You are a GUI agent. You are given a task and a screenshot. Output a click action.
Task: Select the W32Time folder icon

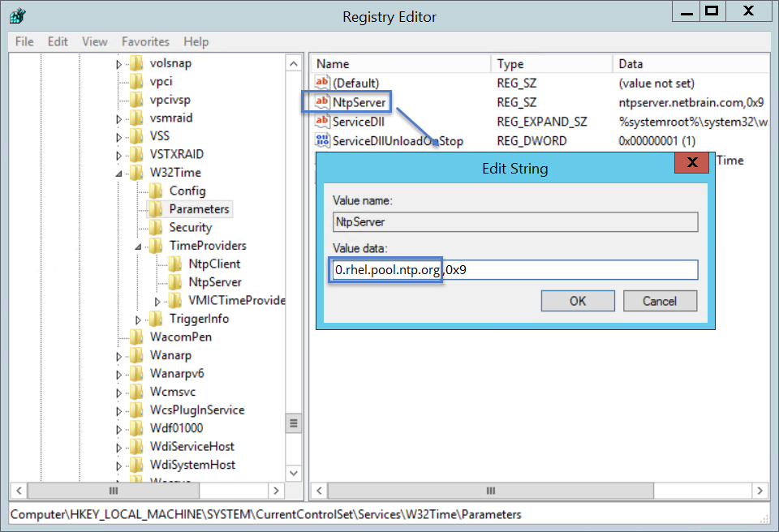point(136,173)
